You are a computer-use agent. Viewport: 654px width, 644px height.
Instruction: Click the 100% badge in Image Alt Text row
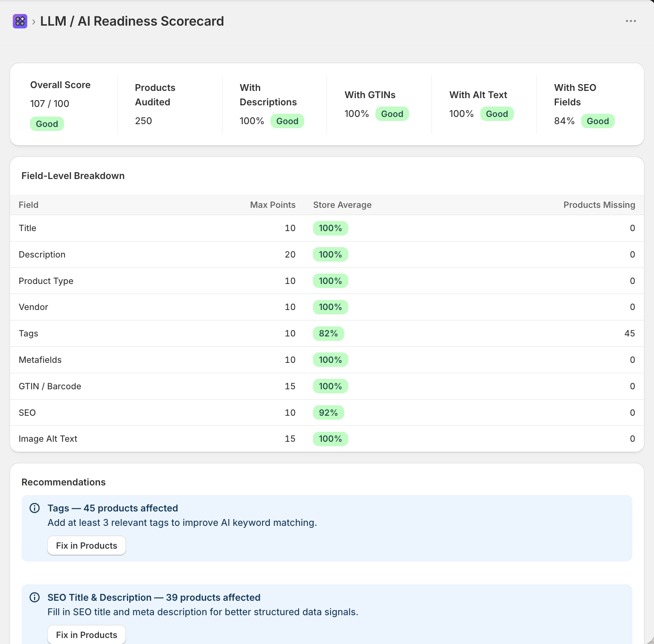[331, 439]
